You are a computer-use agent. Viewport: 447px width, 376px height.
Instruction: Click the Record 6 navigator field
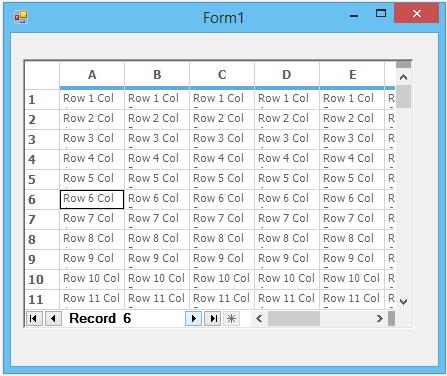pos(123,319)
